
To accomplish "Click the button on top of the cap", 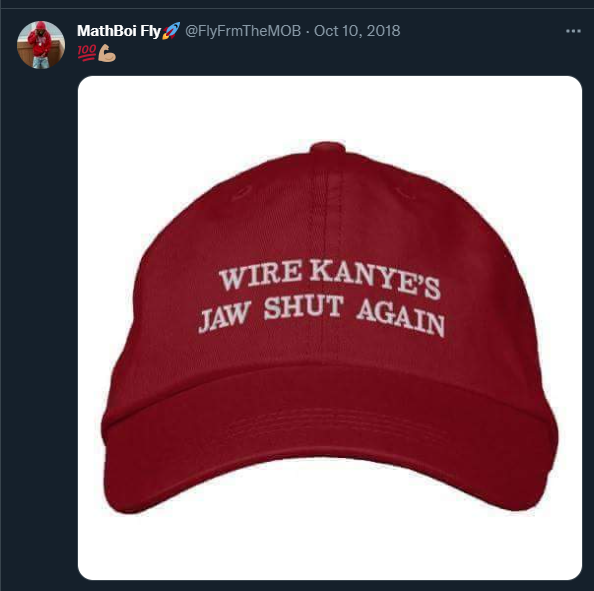I will [327, 148].
